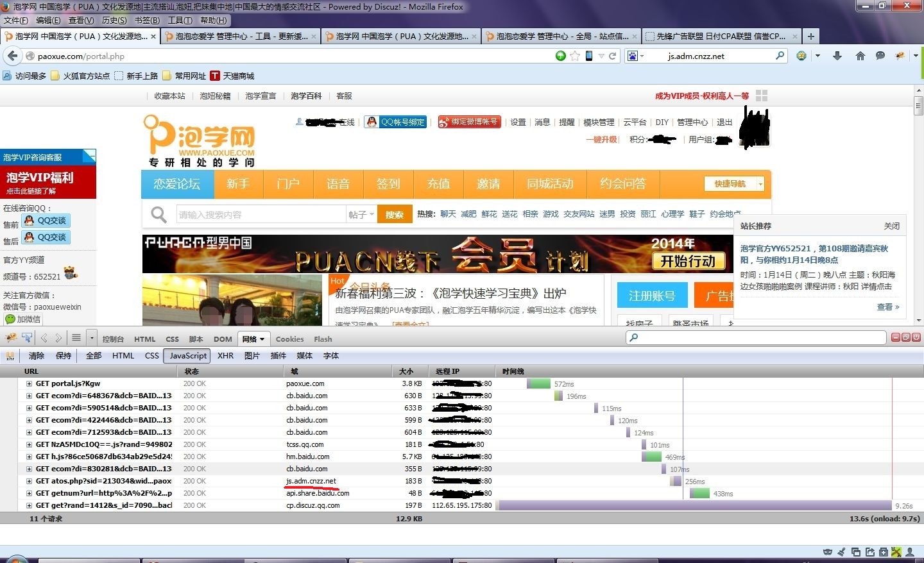
Task: Expand the GET get?rand=1412 request row
Action: coord(29,505)
